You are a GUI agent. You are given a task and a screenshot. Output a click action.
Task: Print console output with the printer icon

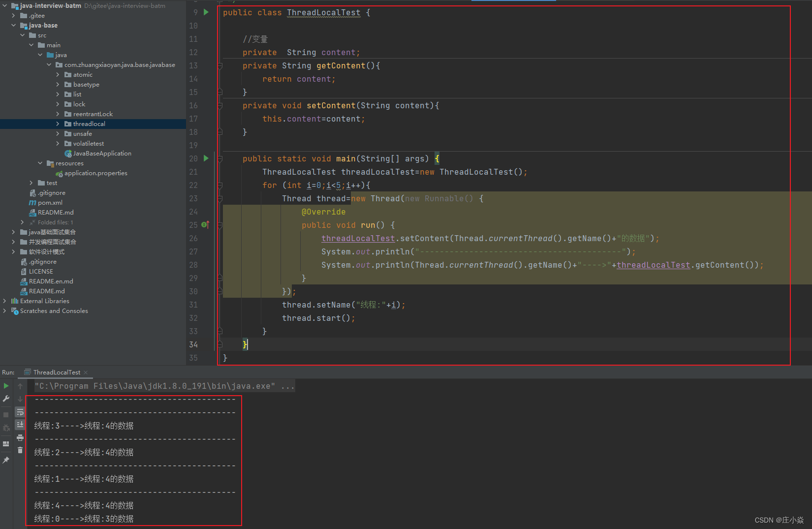point(20,438)
